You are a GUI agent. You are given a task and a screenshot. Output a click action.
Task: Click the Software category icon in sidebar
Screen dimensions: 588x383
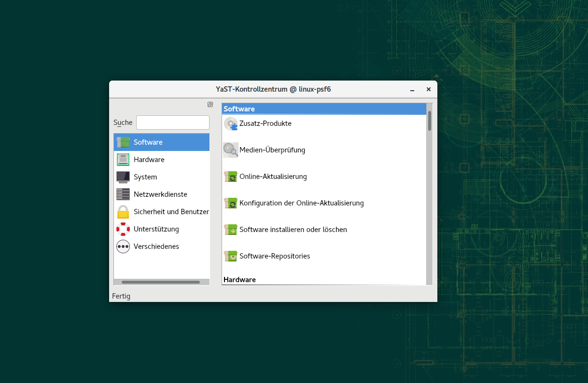click(x=123, y=142)
